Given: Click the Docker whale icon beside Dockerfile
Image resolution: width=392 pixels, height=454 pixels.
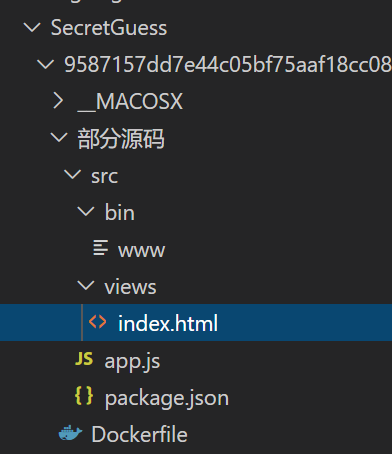Looking at the screenshot, I should pyautogui.click(x=70, y=433).
